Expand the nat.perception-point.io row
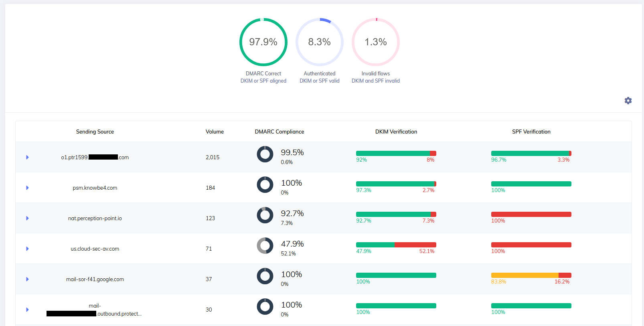The image size is (644, 326). (x=27, y=218)
